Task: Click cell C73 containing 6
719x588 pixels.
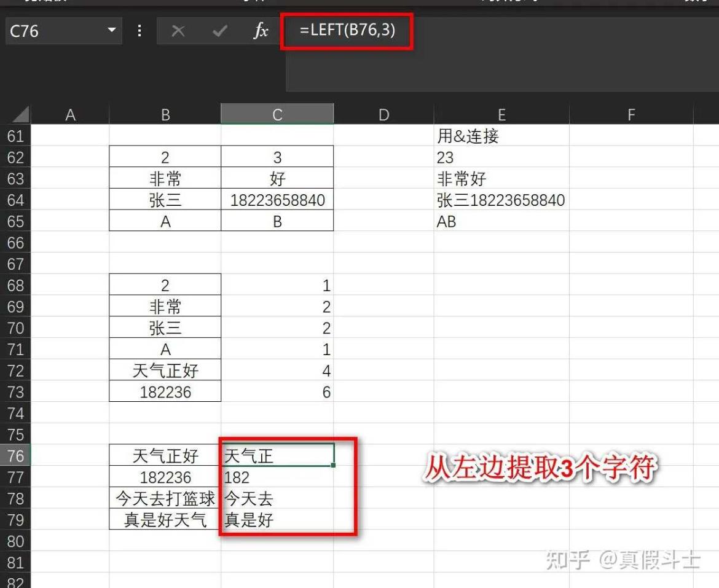Action: tap(277, 392)
